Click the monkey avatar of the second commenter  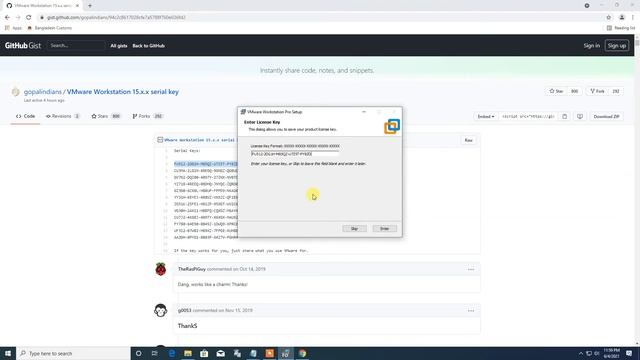pyautogui.click(x=161, y=310)
